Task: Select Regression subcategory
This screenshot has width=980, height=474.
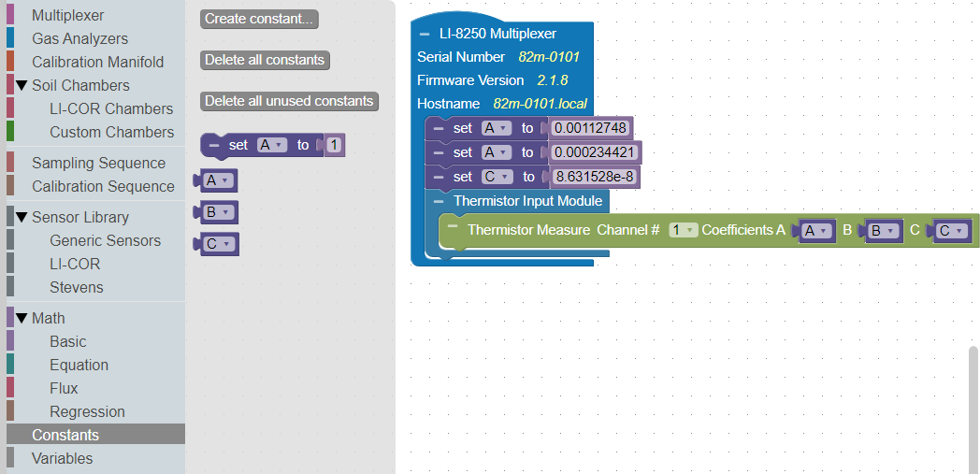Action: (x=87, y=411)
